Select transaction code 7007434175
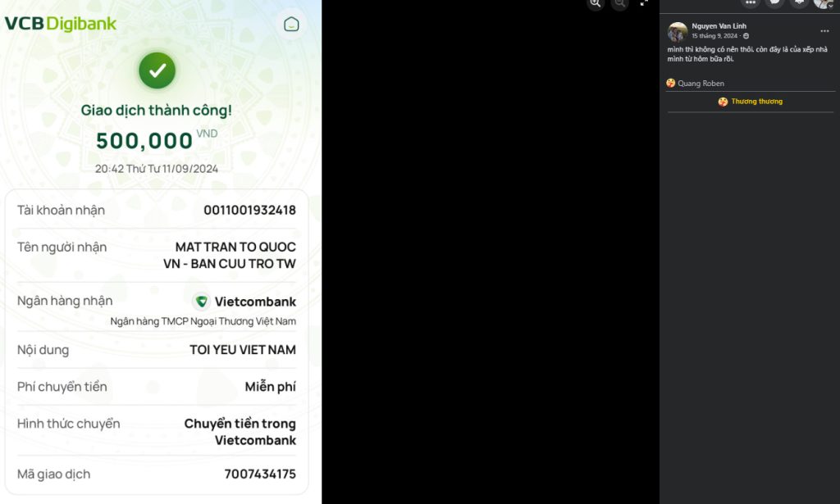This screenshot has height=504, width=840. pyautogui.click(x=260, y=474)
